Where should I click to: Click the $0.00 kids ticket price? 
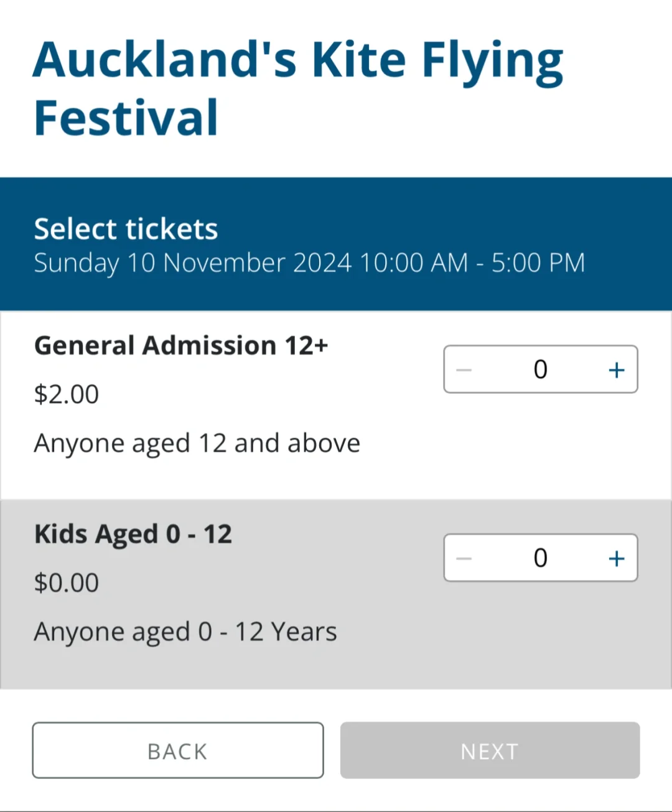click(67, 583)
